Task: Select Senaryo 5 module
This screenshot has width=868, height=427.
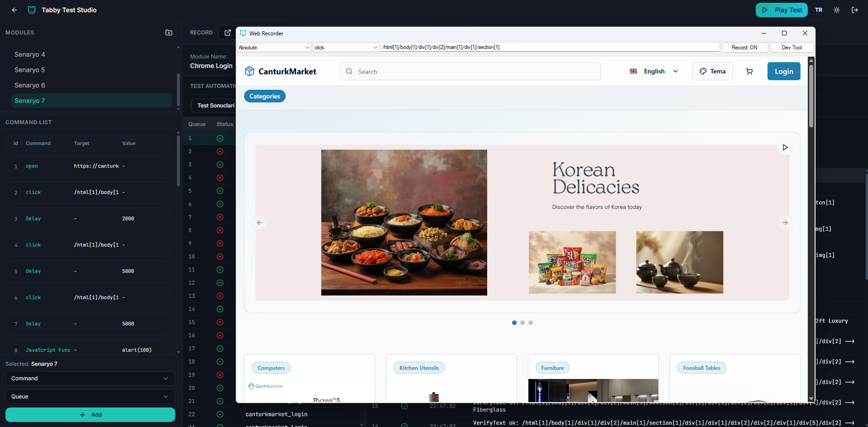Action: (91, 70)
